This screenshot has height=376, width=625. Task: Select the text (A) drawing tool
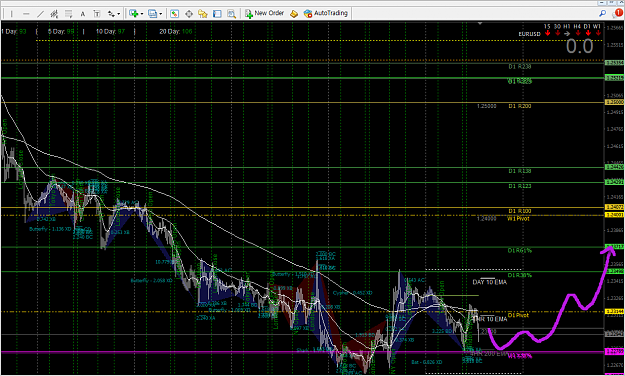tap(83, 14)
